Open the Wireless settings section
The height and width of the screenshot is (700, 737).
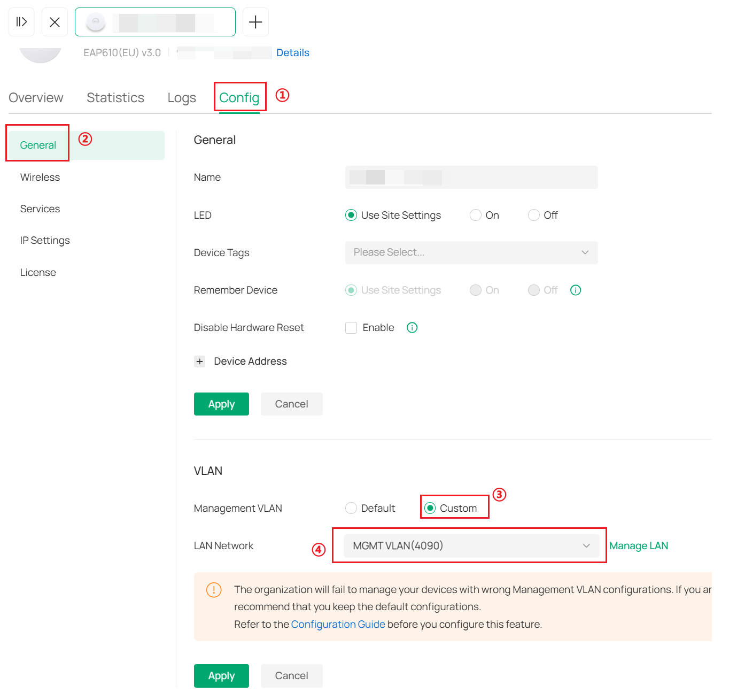(40, 177)
